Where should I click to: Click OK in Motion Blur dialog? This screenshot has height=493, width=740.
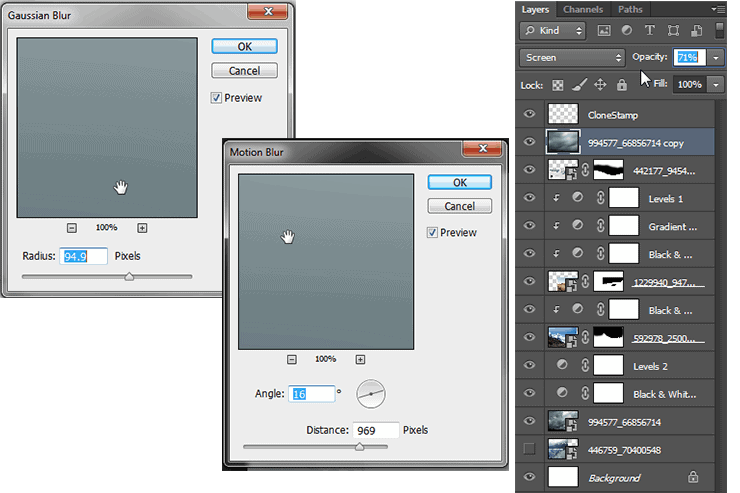(460, 183)
